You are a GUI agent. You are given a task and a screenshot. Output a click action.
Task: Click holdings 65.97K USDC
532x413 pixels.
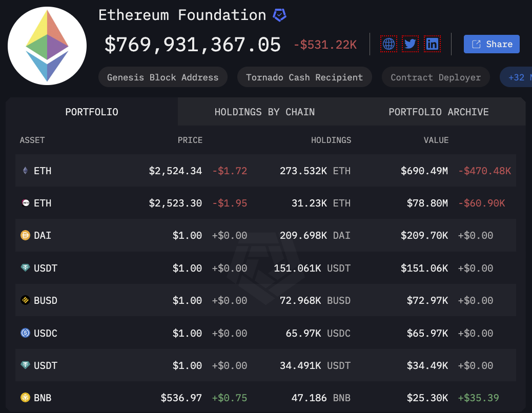[318, 333]
